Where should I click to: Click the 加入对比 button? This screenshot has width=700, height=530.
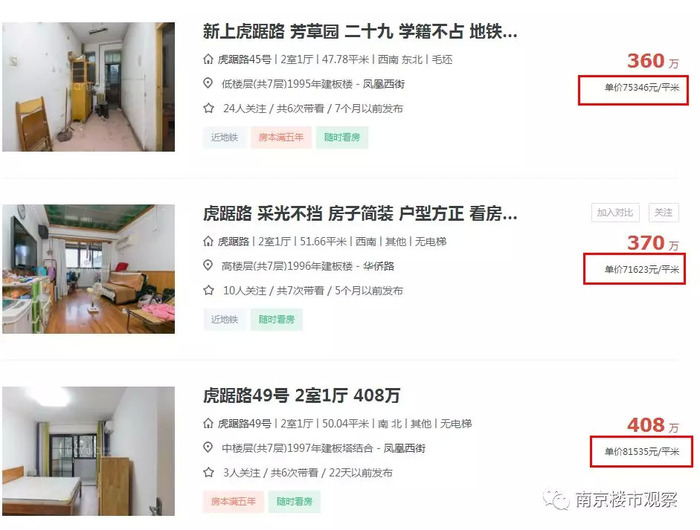click(x=615, y=213)
